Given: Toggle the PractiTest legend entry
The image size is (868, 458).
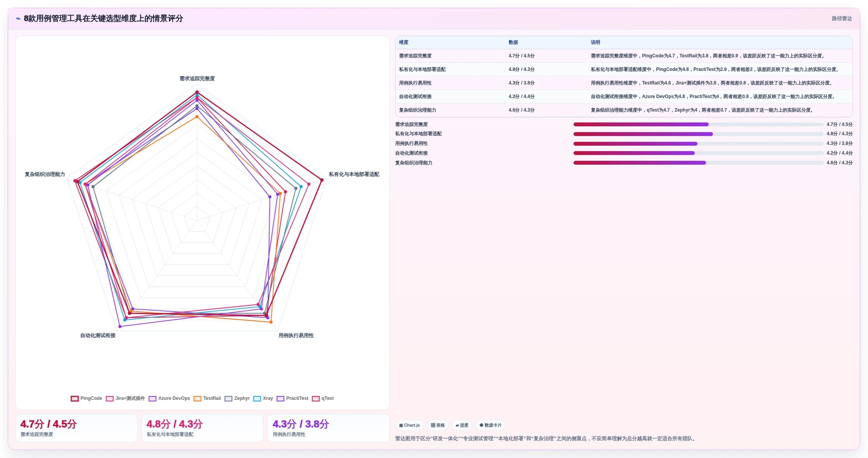Looking at the screenshot, I should click(x=293, y=398).
